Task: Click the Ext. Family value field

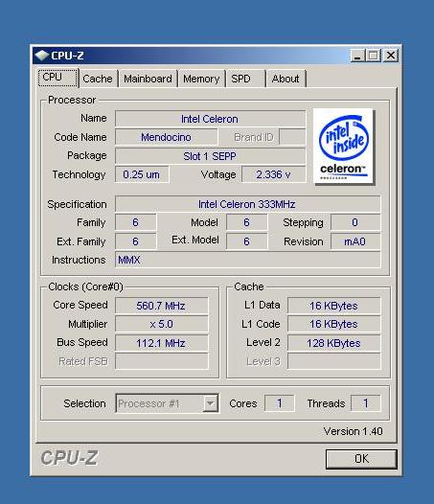Action: coord(136,241)
